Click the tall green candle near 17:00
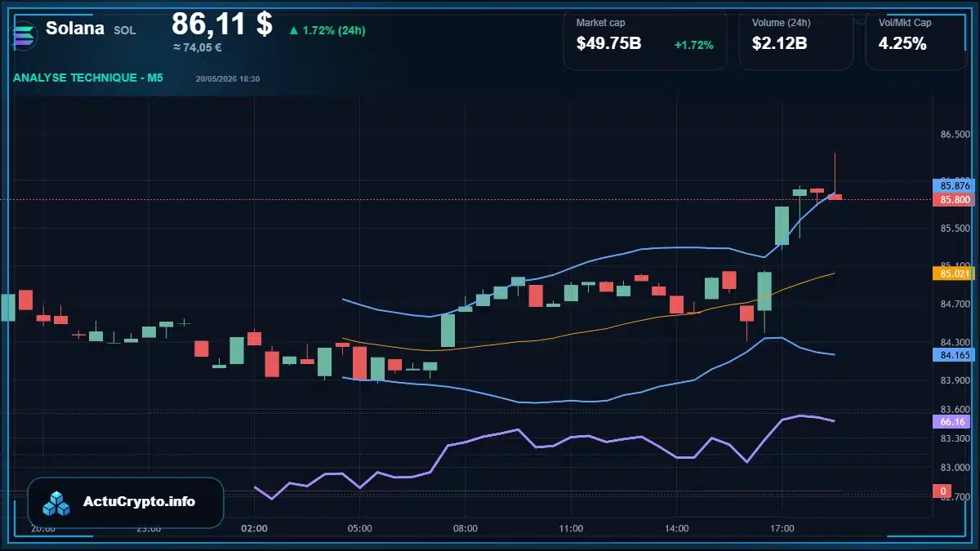 pyautogui.click(x=782, y=226)
